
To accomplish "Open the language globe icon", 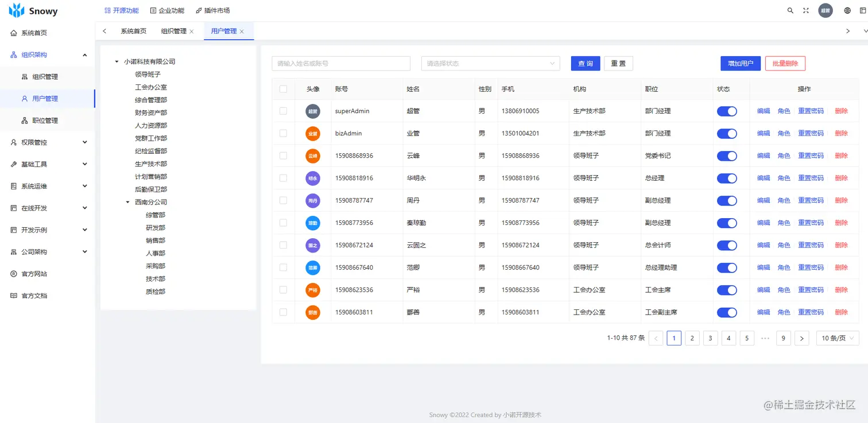I will (x=847, y=10).
